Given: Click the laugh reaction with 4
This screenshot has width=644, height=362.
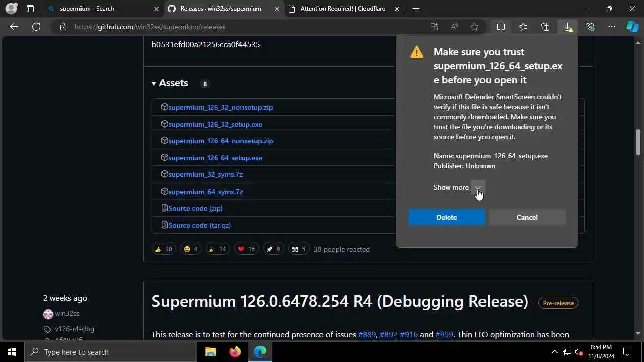Looking at the screenshot, I should click(191, 249).
